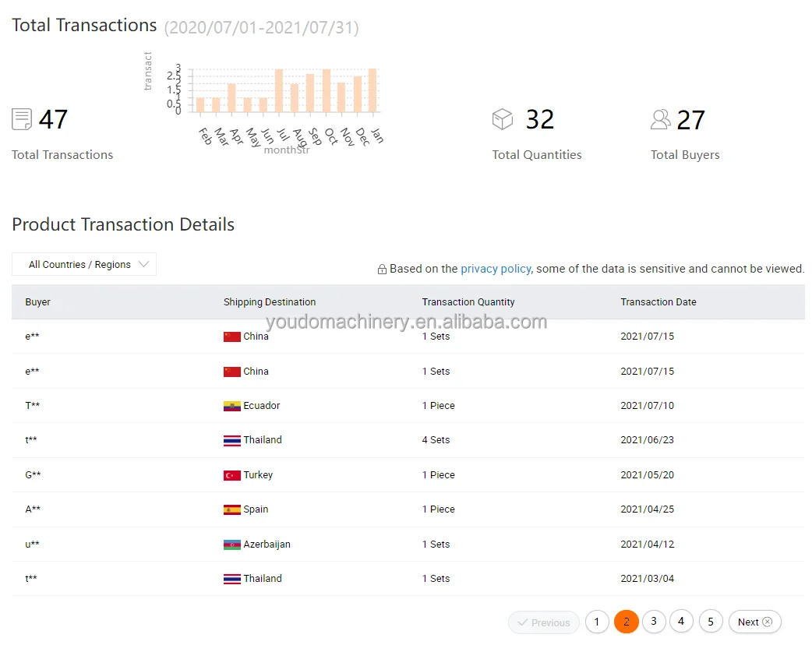Click the Ecuador flag icon

pyautogui.click(x=232, y=406)
